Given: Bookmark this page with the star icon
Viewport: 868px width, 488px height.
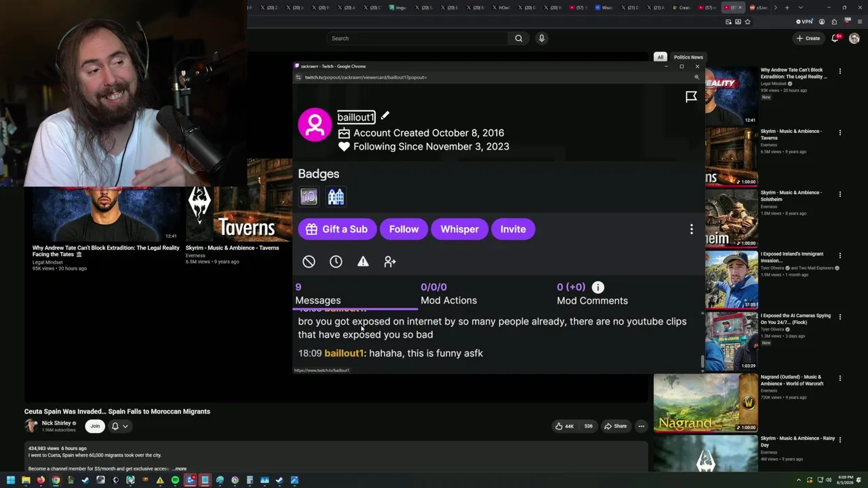Looking at the screenshot, I should tap(747, 22).
